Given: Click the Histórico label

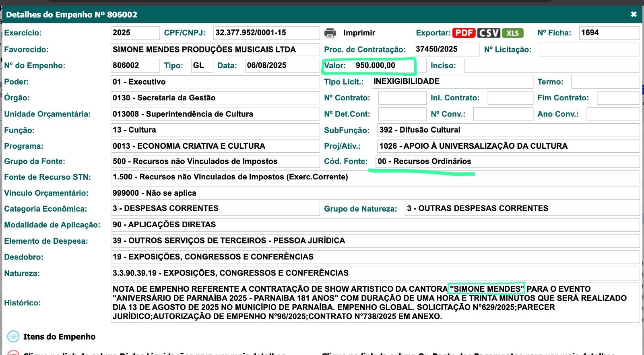Looking at the screenshot, I should click(22, 303).
